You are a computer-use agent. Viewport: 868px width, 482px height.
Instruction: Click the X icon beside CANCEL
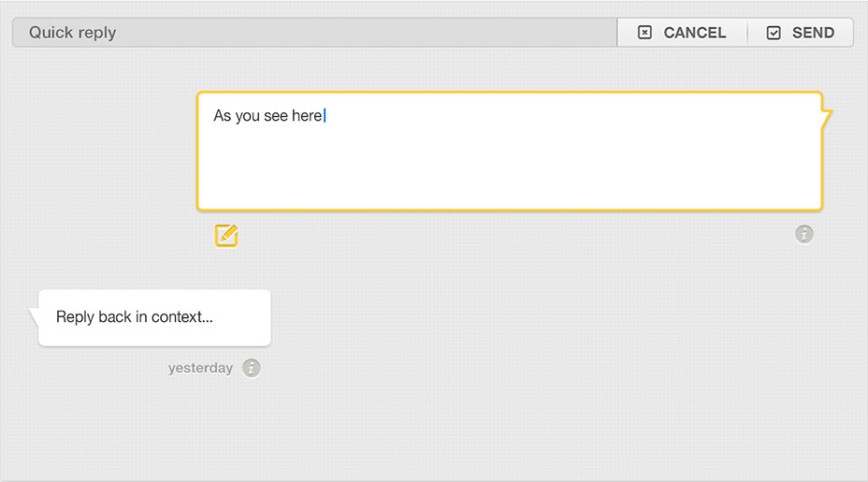(644, 33)
